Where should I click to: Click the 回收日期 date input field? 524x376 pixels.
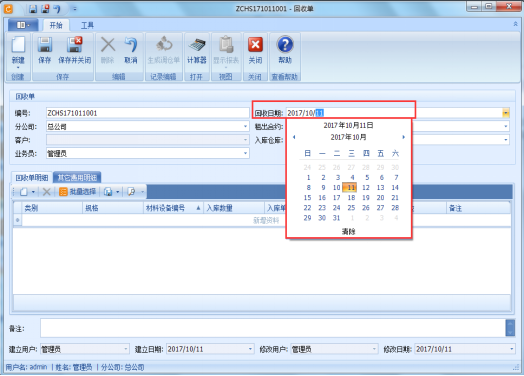click(x=394, y=113)
